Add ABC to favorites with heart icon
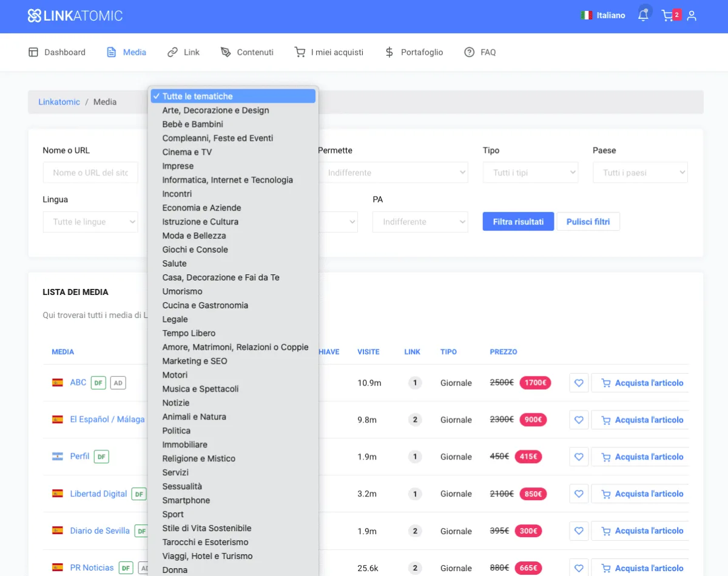728x576 pixels. [579, 383]
